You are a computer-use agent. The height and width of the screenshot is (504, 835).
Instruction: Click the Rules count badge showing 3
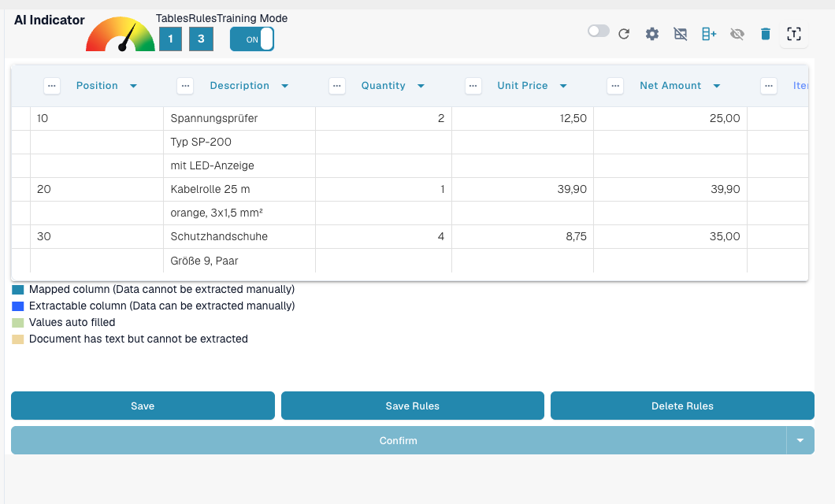coord(202,39)
